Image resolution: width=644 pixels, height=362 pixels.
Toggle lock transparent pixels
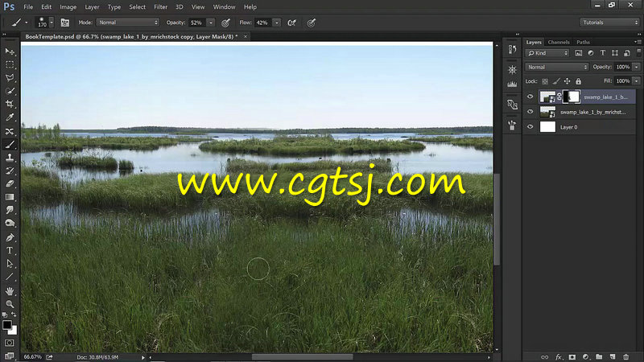545,81
